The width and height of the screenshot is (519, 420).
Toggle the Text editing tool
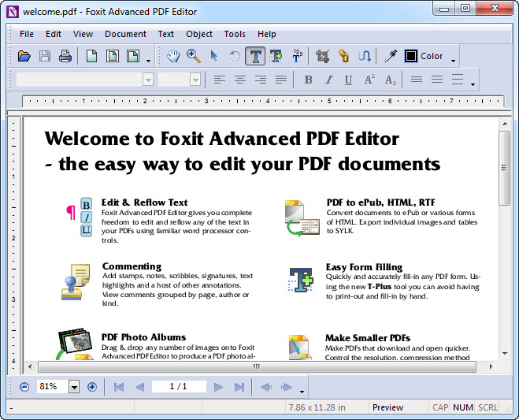click(x=255, y=56)
